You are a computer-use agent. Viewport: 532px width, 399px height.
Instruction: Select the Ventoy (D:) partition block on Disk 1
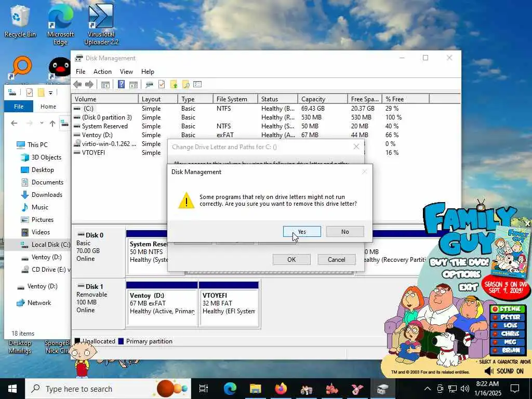point(162,304)
